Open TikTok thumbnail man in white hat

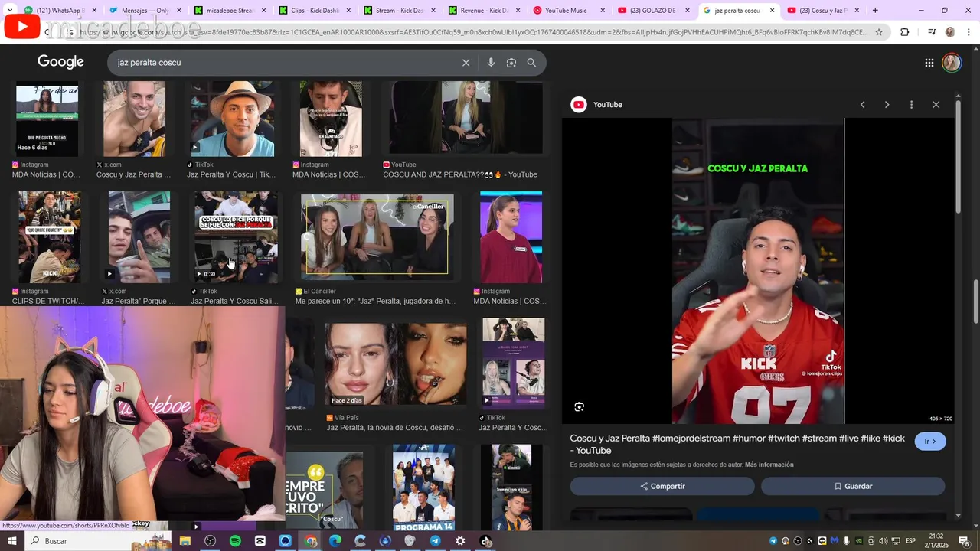[x=233, y=119]
